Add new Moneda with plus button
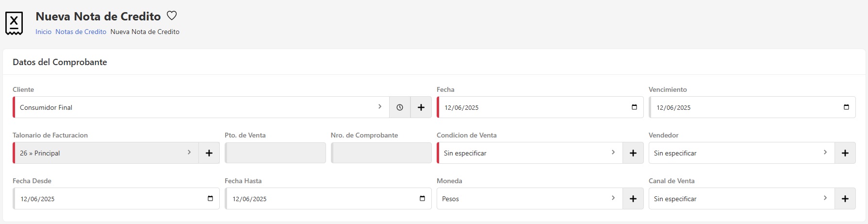Screen dimensions: 868x224 [633, 199]
